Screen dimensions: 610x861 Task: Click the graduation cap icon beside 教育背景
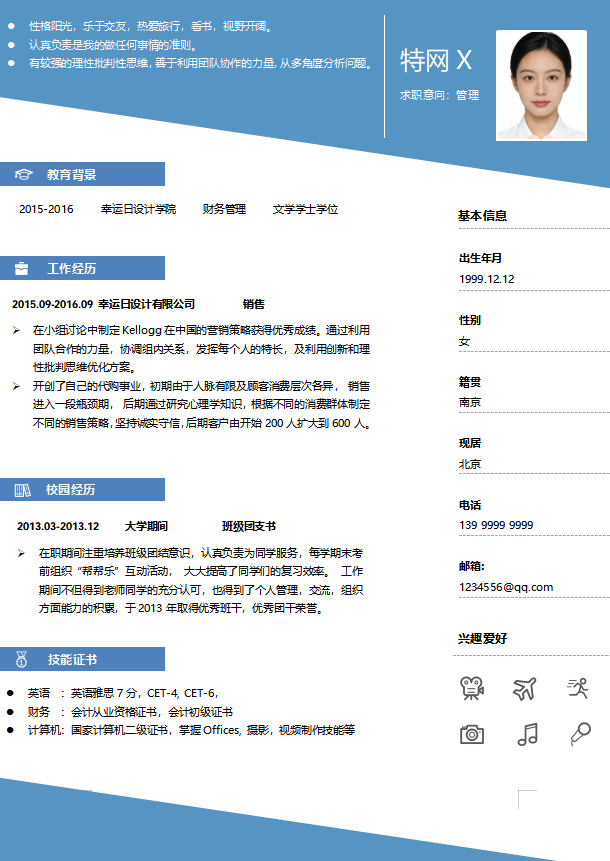(24, 175)
